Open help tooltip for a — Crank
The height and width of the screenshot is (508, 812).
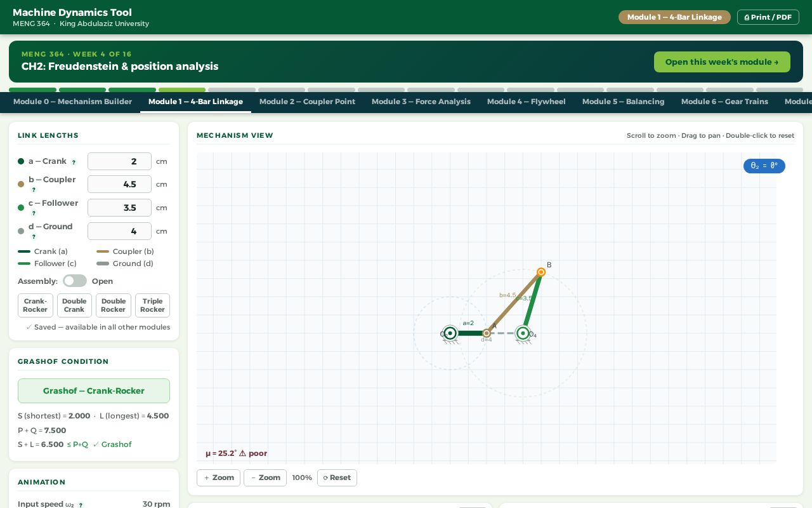(74, 163)
